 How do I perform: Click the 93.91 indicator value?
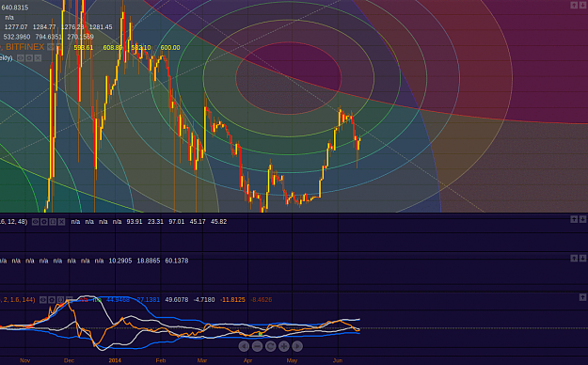coord(135,222)
